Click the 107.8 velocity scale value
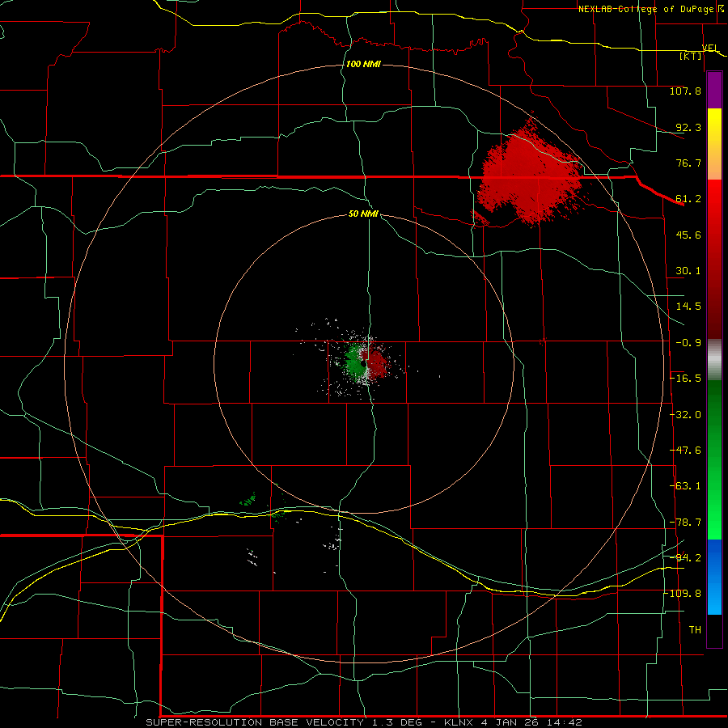This screenshot has width=728, height=728. click(685, 91)
